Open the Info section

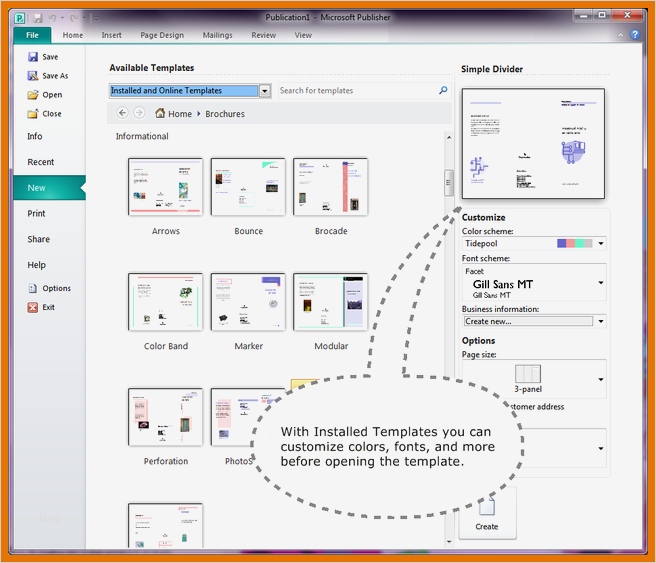(35, 136)
